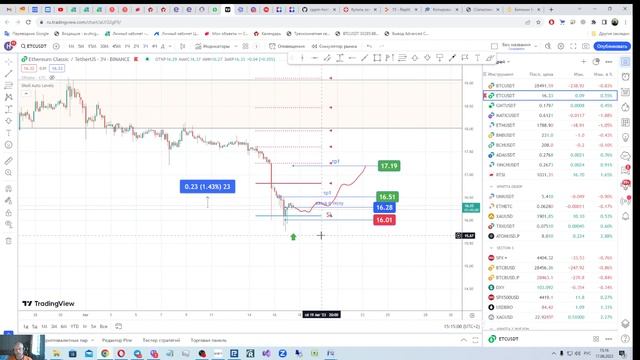Select the text tool in the left toolbar
This screenshot has width=640, height=360.
(x=9, y=133)
